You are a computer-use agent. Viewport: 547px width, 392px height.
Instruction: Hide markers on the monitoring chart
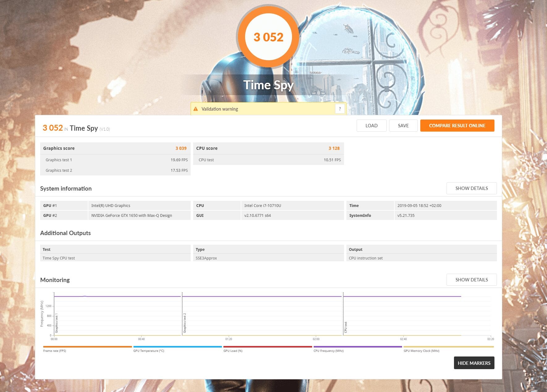point(474,363)
